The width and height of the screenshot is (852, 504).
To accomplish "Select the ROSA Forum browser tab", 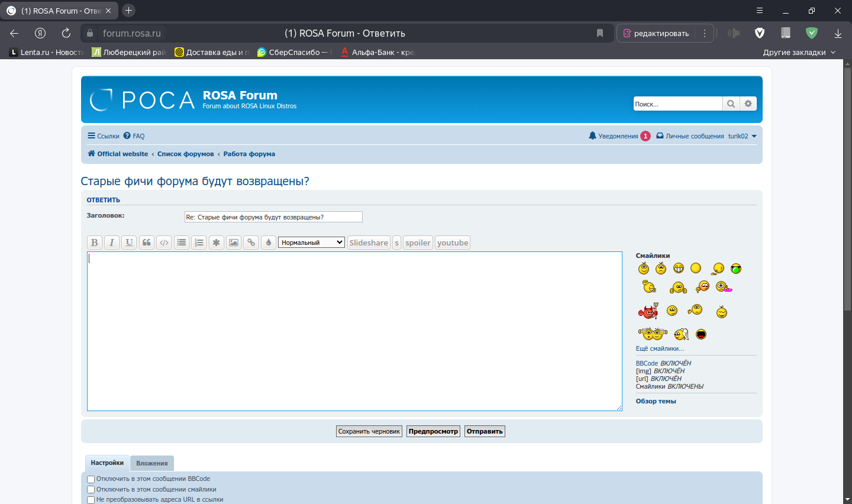I will pos(59,11).
